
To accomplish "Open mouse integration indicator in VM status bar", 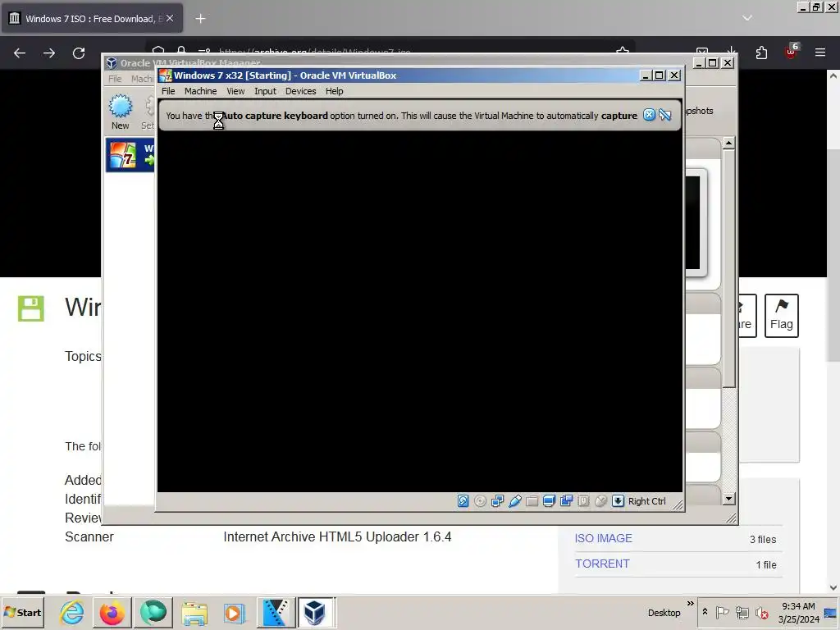I will coord(600,501).
